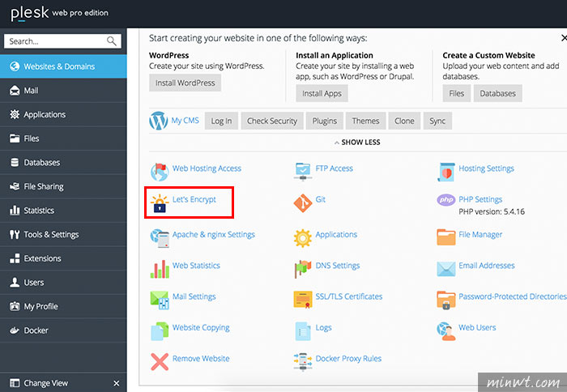Screen dimensions: 567x392
Task: Select Databases in the sidebar
Action: coord(63,162)
